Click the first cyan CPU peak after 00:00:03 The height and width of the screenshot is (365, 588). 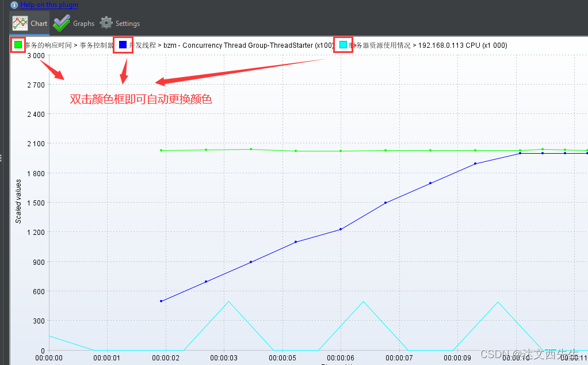(228, 301)
